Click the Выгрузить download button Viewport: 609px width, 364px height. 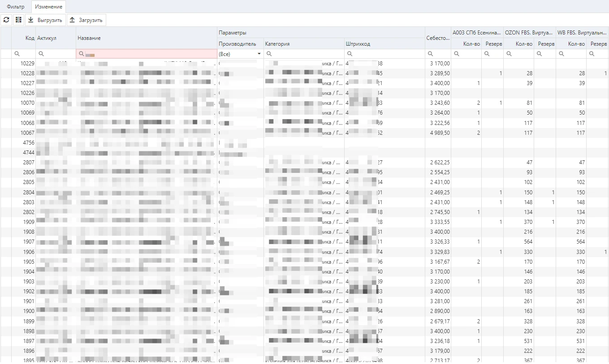pos(45,20)
